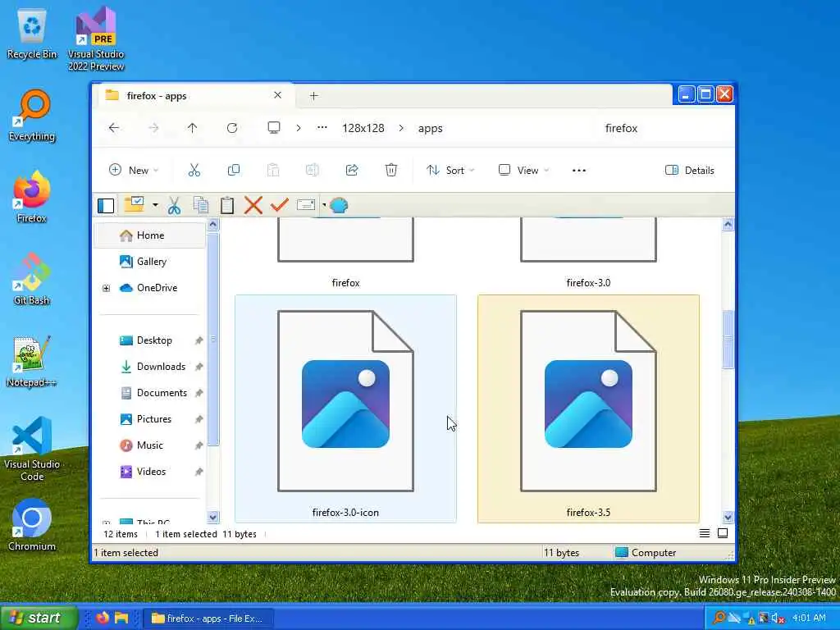840x630 pixels.
Task: Open Home in navigation pane
Action: pyautogui.click(x=150, y=235)
